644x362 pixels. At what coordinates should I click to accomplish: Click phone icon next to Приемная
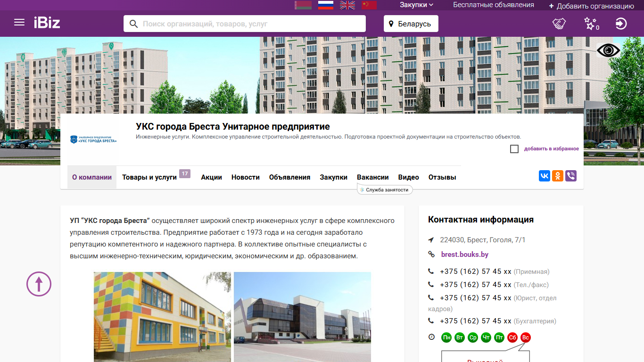click(431, 271)
